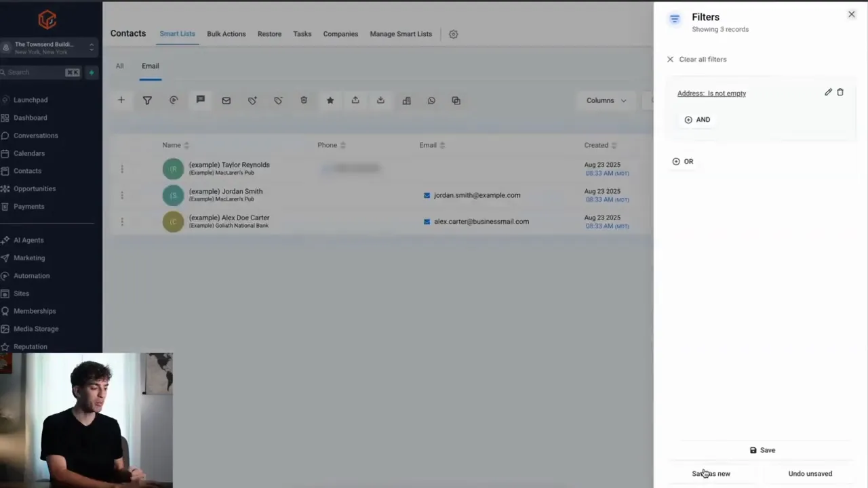Open the Bulk Actions menu
This screenshot has height=488, width=868.
[x=226, y=33]
